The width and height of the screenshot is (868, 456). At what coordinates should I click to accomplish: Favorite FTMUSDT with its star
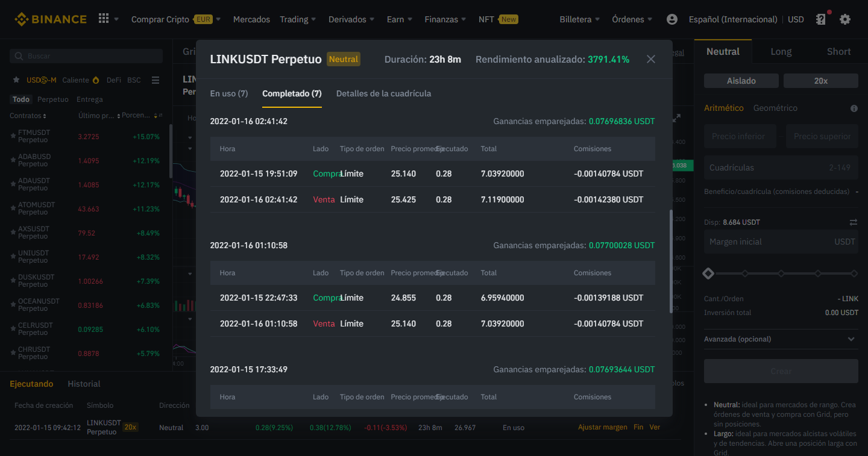pos(13,136)
